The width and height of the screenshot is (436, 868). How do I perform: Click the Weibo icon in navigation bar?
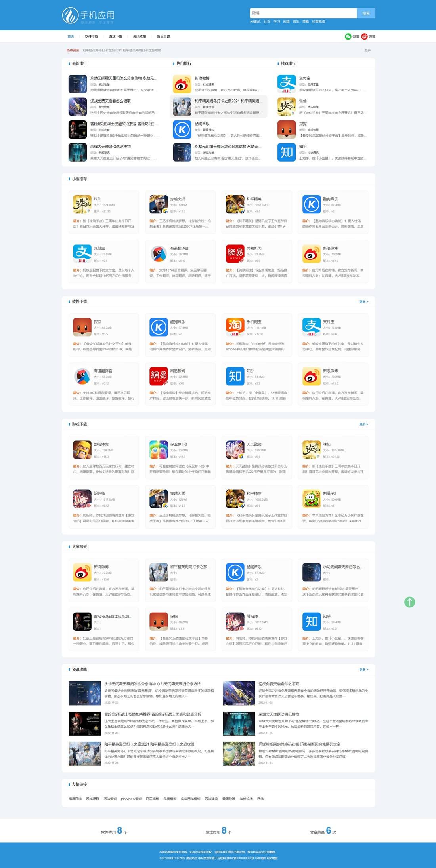tap(364, 36)
